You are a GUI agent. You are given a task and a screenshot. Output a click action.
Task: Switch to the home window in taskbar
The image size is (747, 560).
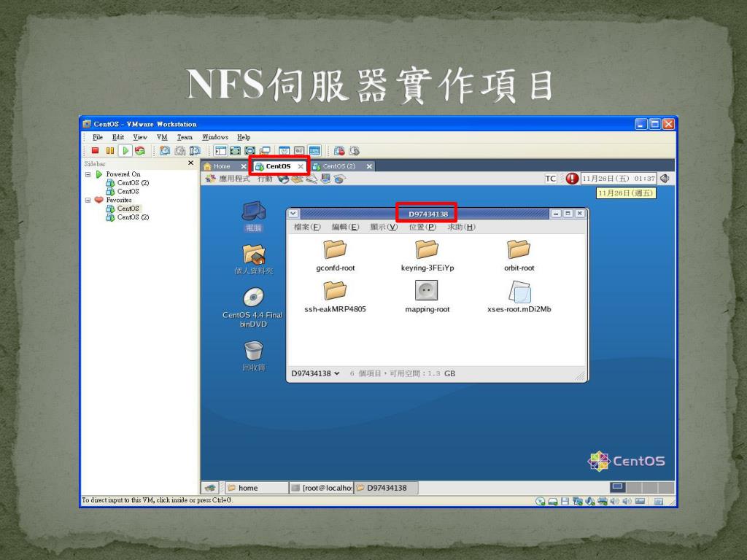(256, 488)
